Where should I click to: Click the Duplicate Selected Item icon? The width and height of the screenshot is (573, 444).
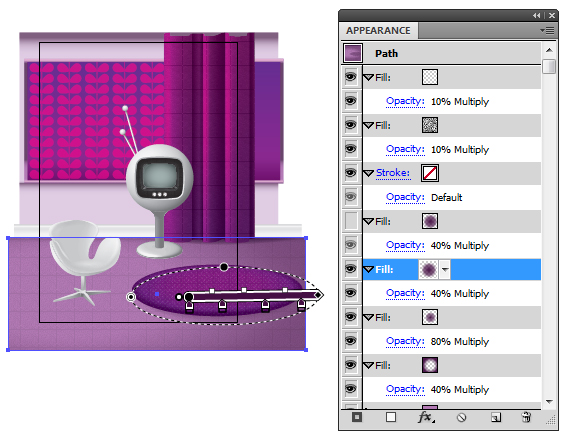pos(496,417)
